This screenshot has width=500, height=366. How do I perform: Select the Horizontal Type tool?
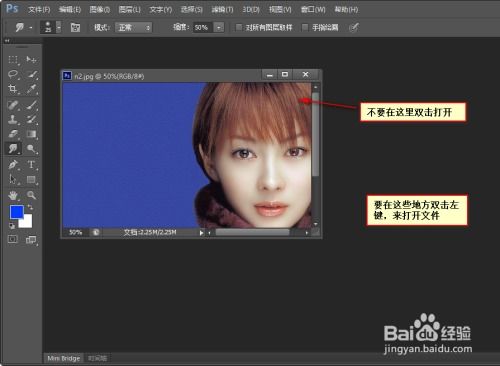[31, 164]
